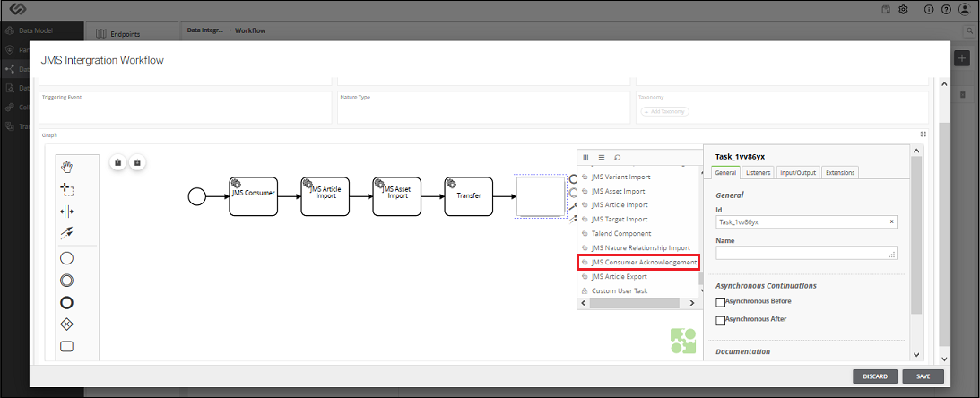
Task: Toggle fullscreen for the Graph panel
Action: coord(924,134)
